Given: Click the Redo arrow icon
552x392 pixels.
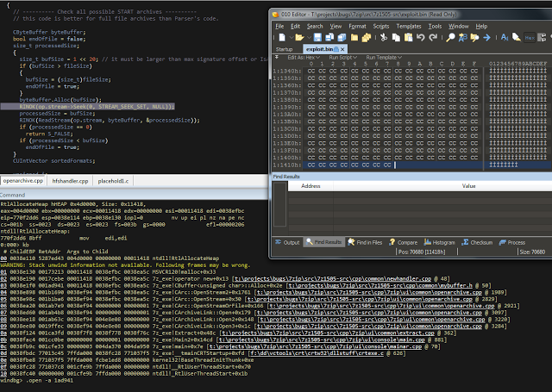Looking at the screenshot, I should click(433, 37).
